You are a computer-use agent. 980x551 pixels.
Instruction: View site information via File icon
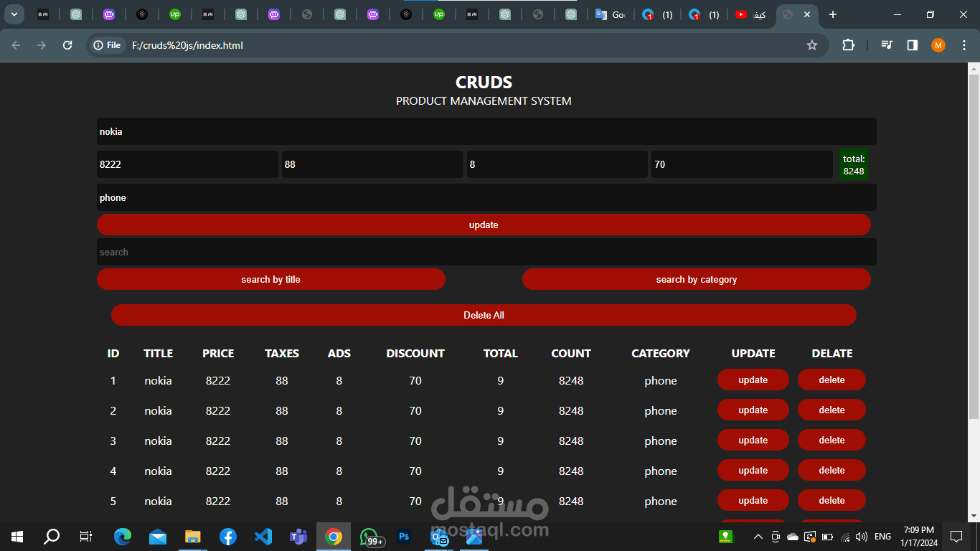tap(107, 45)
